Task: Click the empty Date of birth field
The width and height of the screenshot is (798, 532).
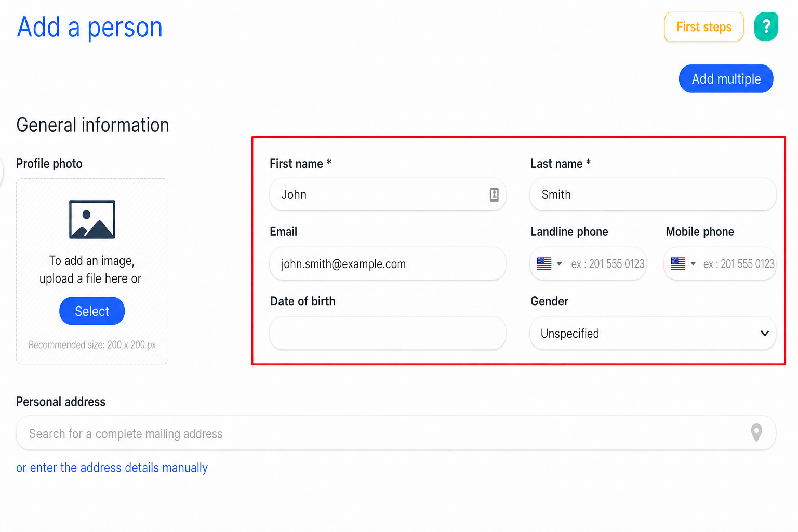Action: click(388, 333)
